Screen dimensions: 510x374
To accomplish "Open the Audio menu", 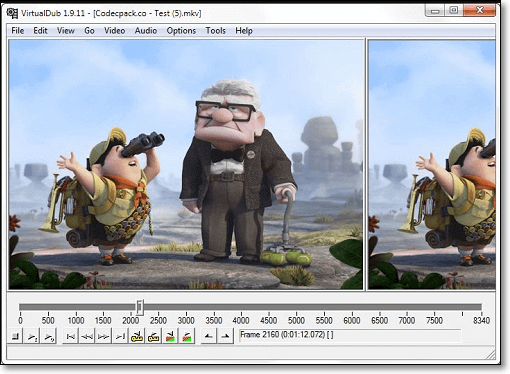I will tap(146, 31).
